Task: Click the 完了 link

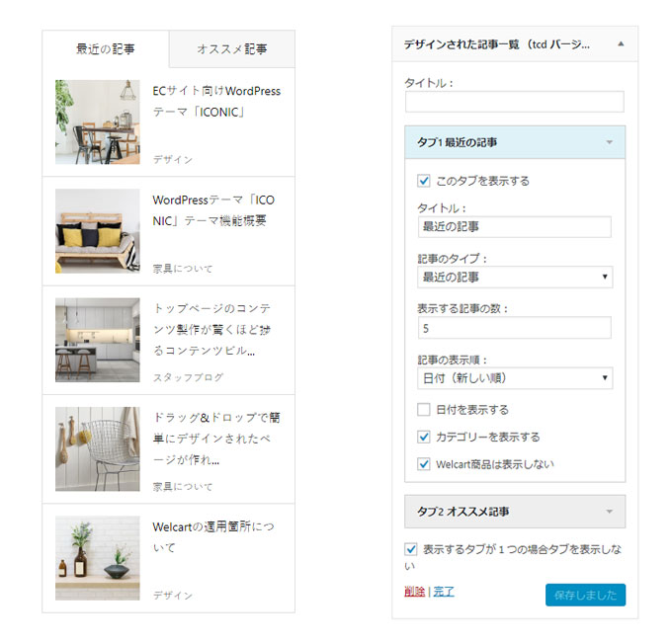Action: (444, 591)
